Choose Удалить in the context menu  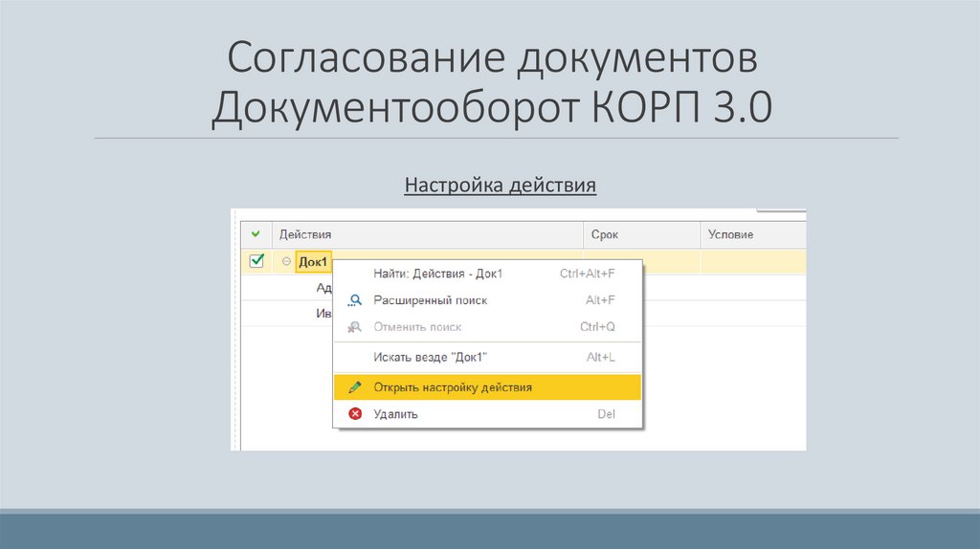[487, 413]
